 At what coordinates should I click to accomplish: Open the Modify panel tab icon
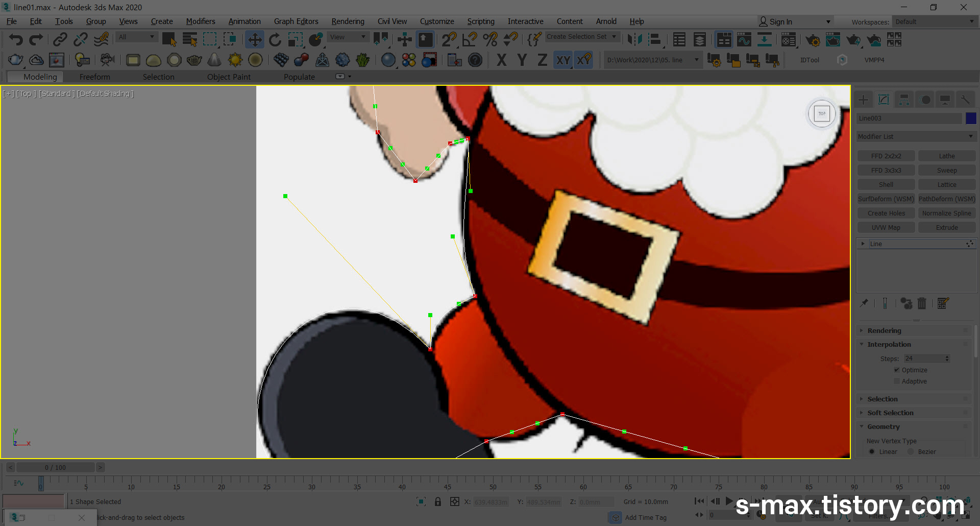(x=884, y=100)
